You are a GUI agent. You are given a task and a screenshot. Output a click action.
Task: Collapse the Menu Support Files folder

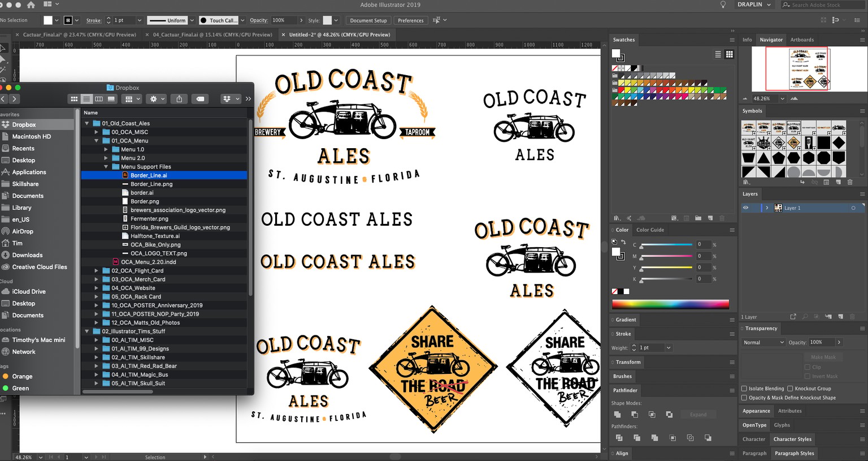[x=106, y=167]
